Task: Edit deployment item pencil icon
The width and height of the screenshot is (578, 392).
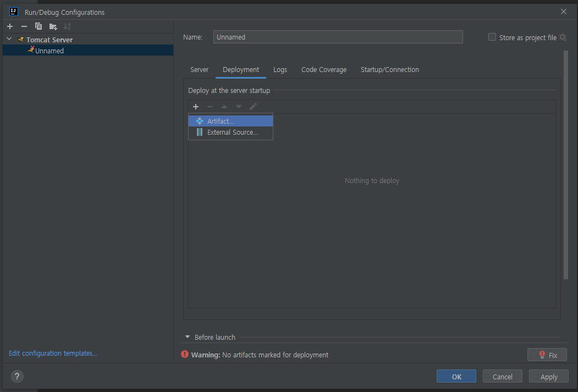Action: pos(253,107)
